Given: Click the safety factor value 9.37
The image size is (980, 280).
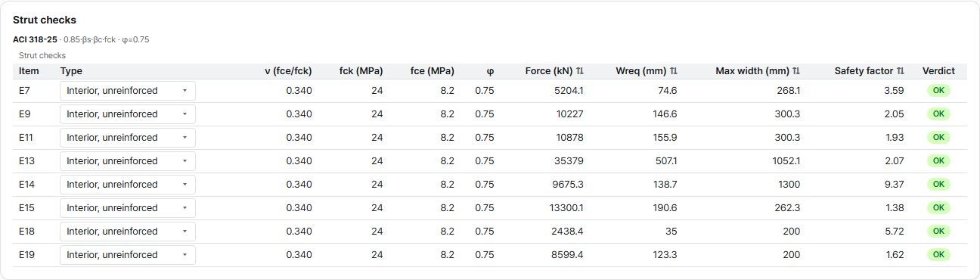Looking at the screenshot, I should pyautogui.click(x=895, y=185).
